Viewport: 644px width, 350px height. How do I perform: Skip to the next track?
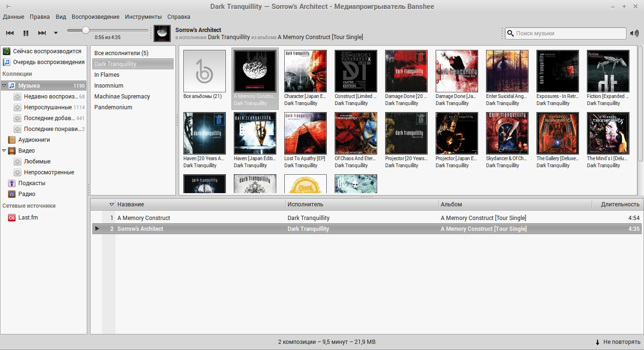42,33
